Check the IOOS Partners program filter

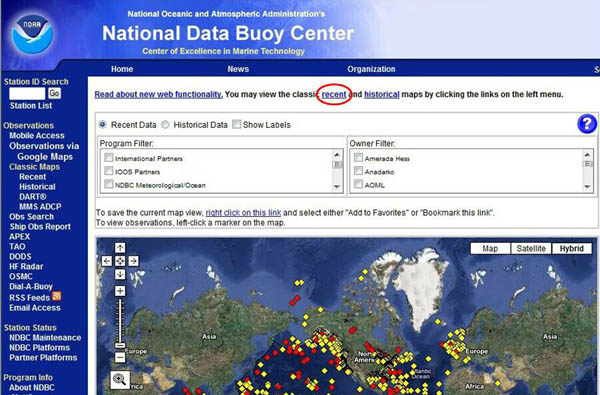[x=109, y=171]
